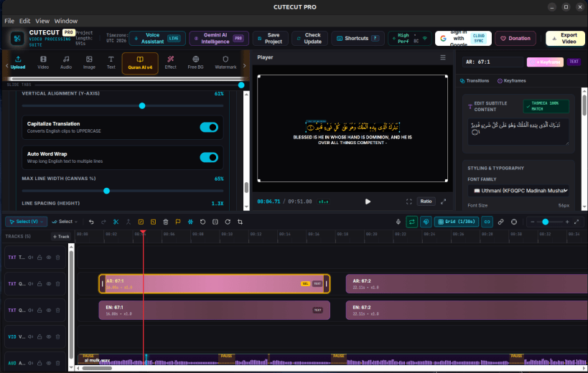Click the Vertical Alignment slider handle

point(142,106)
